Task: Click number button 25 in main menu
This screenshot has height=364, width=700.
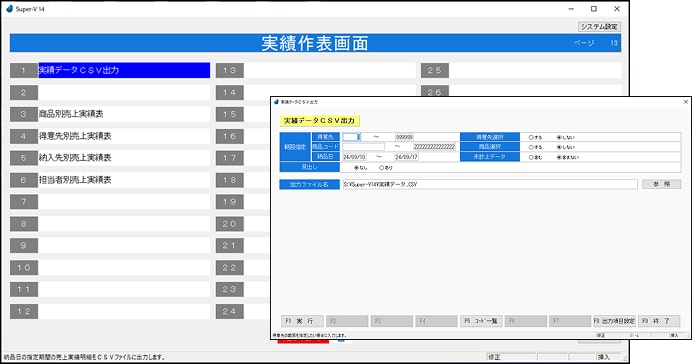Action: coord(435,70)
